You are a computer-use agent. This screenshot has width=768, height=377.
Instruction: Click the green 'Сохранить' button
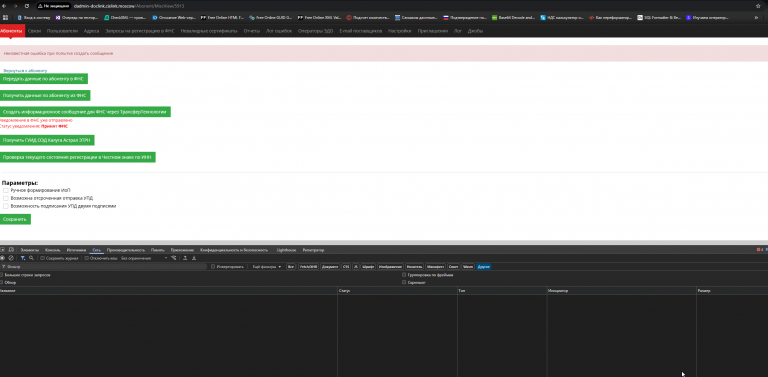coord(15,219)
